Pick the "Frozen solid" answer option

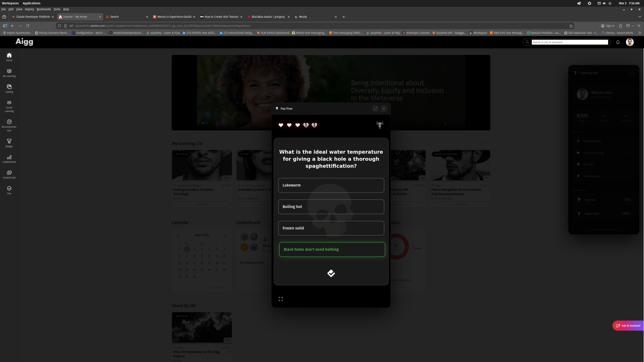[331, 228]
